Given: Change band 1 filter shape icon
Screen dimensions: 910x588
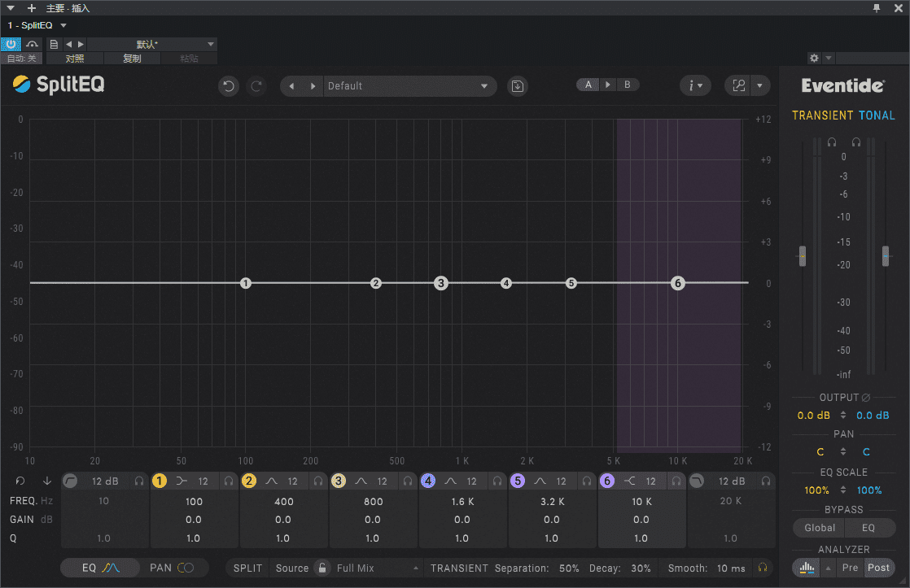Looking at the screenshot, I should point(182,481).
